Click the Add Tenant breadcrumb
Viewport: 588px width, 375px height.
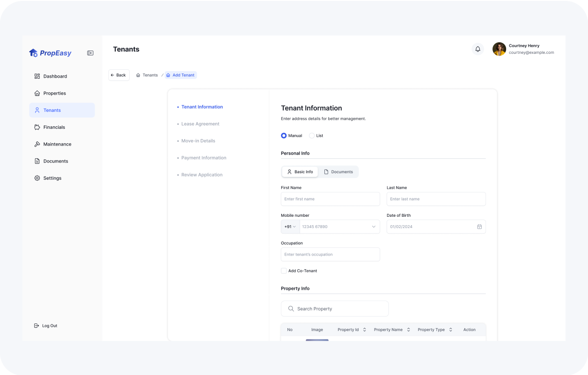(181, 75)
